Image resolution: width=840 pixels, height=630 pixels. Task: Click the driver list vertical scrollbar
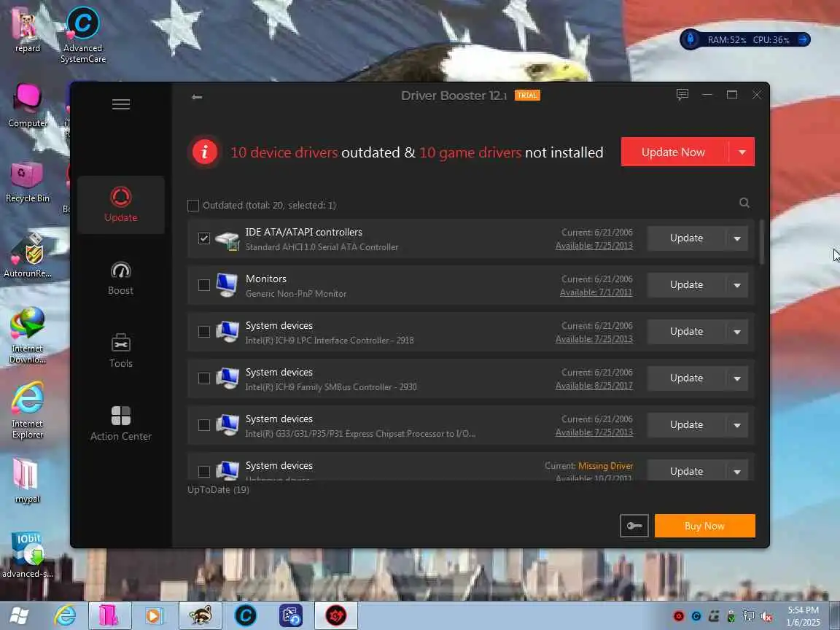pos(762,241)
